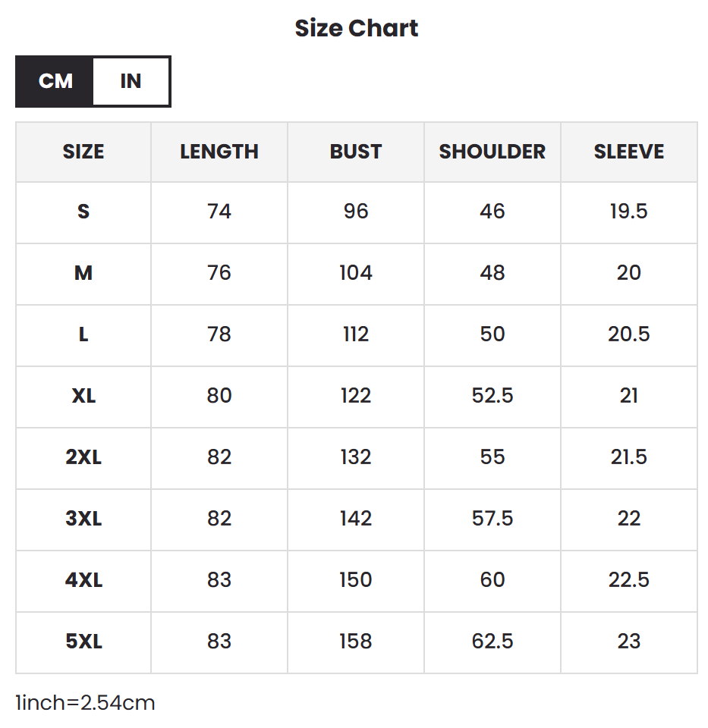The height and width of the screenshot is (728, 708).
Task: Click the sleeve value 19.5
Action: coord(629,212)
